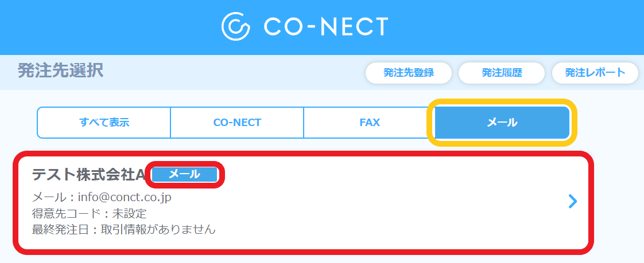Select the highlighted メール filter tab
The image size is (644, 263).
click(502, 122)
